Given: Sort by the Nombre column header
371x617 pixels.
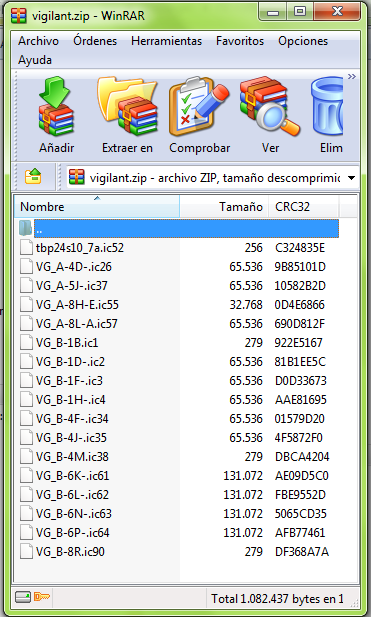Looking at the screenshot, I should click(x=97, y=207).
